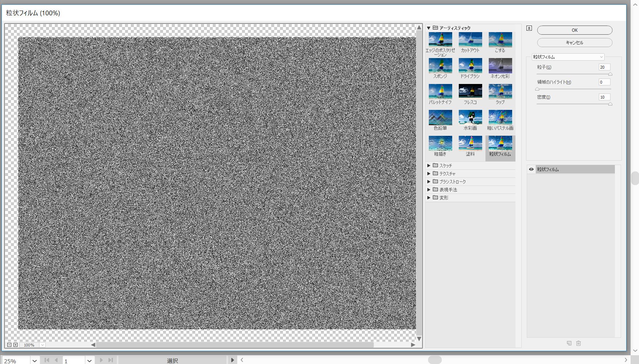The height and width of the screenshot is (364, 639).
Task: Open the 粒状フィルム filter dropdown
Action: [568, 57]
